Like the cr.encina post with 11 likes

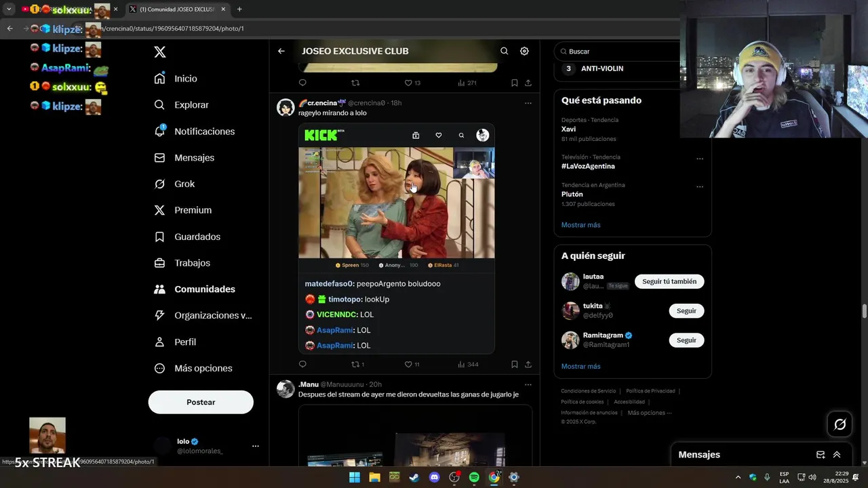(x=412, y=365)
